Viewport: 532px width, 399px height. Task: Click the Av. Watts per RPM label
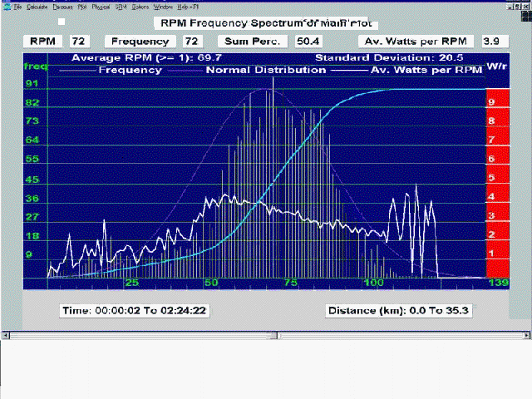(416, 42)
